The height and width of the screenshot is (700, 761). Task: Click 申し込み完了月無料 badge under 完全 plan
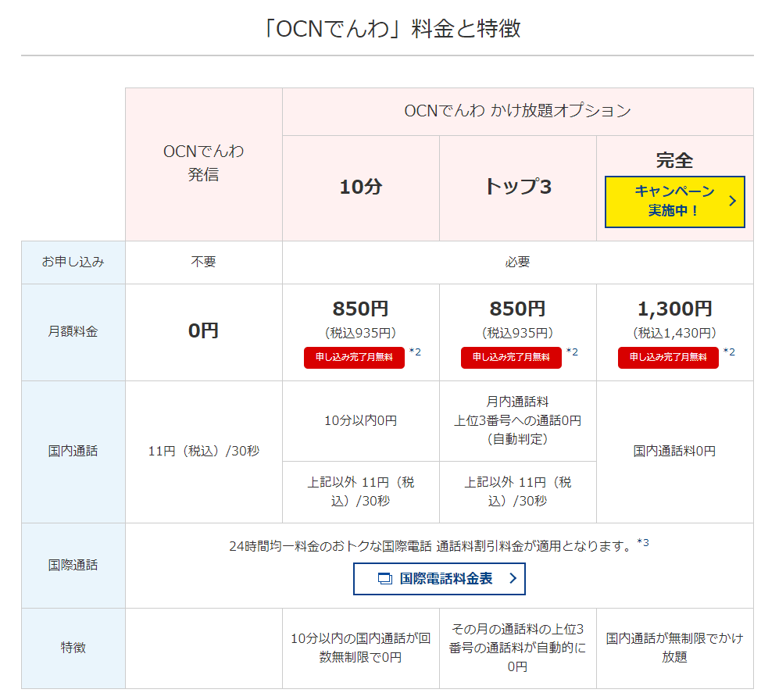pos(668,357)
